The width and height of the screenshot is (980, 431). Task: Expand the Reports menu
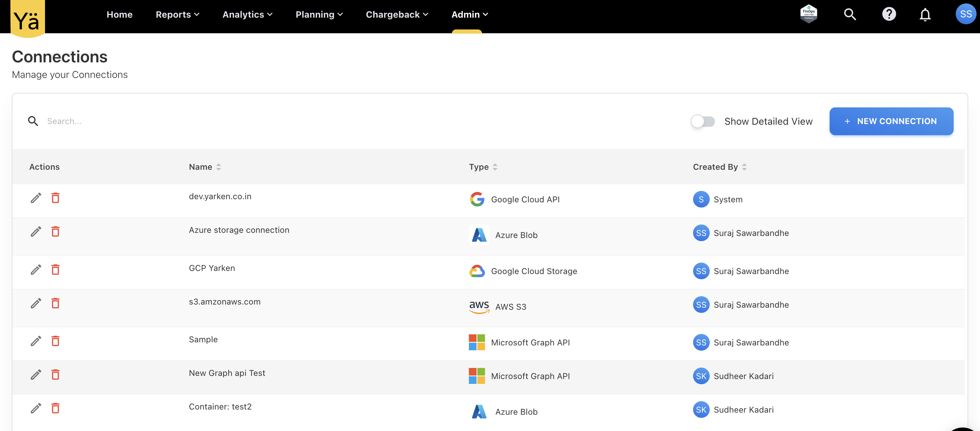[x=177, y=15]
